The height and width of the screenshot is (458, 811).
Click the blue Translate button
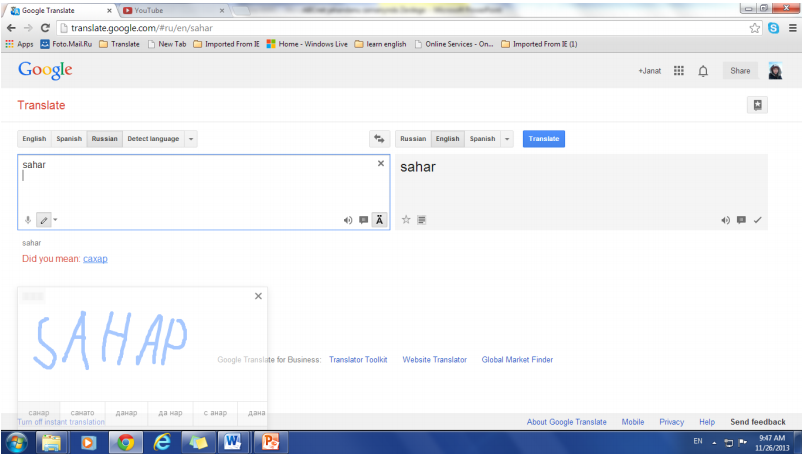(544, 139)
